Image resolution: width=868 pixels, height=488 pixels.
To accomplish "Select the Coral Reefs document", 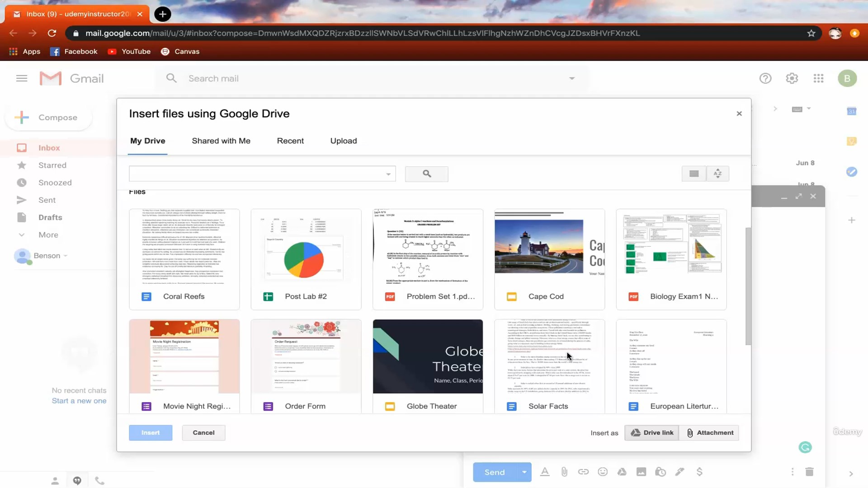I will (x=184, y=259).
